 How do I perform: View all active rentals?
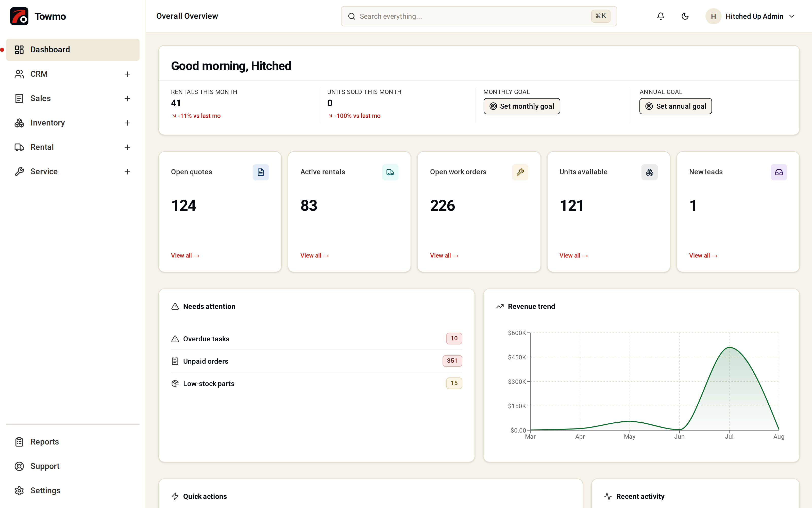[314, 256]
